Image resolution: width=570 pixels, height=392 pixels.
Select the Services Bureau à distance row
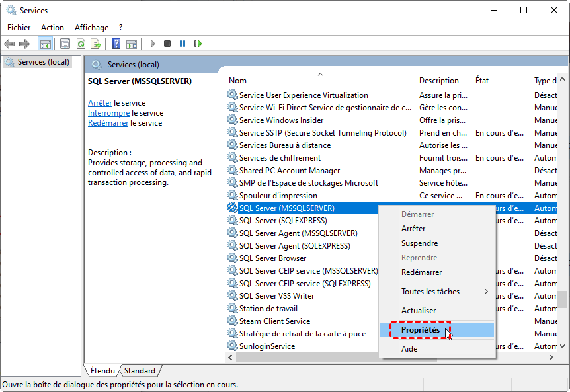tap(392, 145)
